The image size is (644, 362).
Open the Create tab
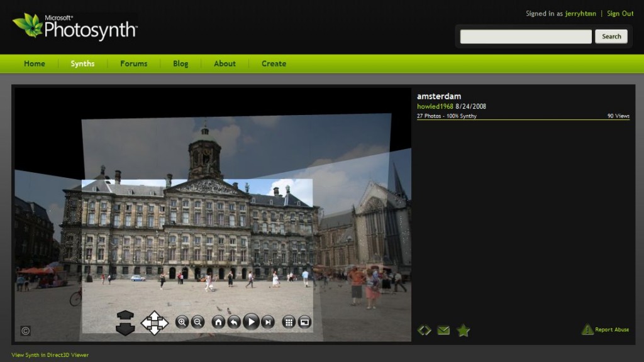tap(274, 63)
